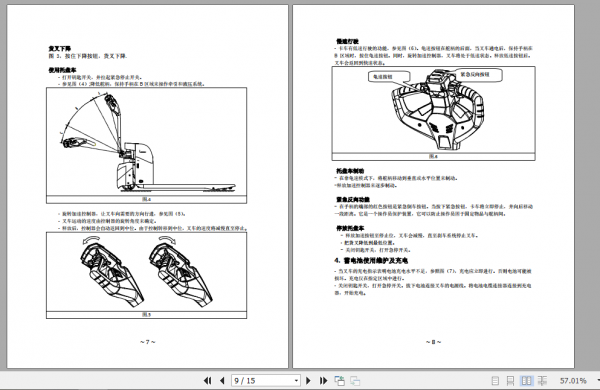Click the handle head diagram on page 8

pyautogui.click(x=434, y=113)
